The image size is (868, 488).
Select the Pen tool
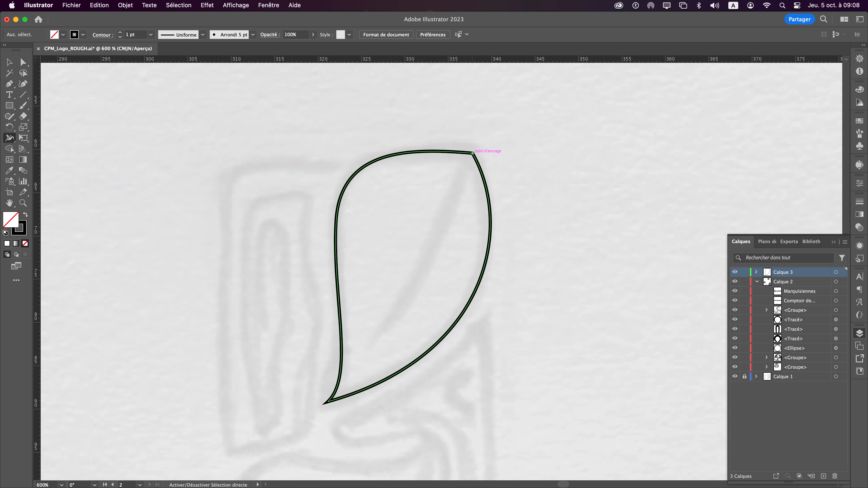9,84
